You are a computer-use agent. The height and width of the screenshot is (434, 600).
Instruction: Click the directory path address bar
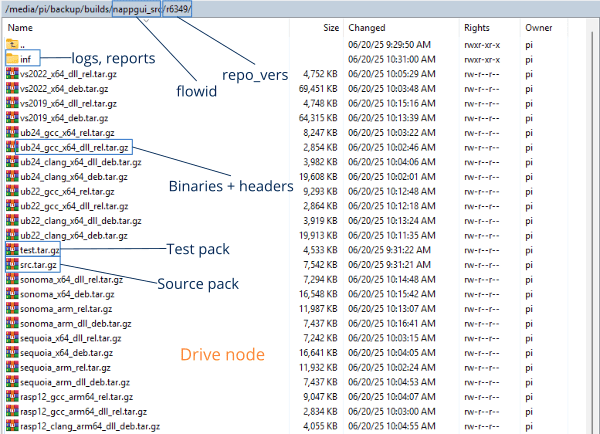tap(300, 9)
